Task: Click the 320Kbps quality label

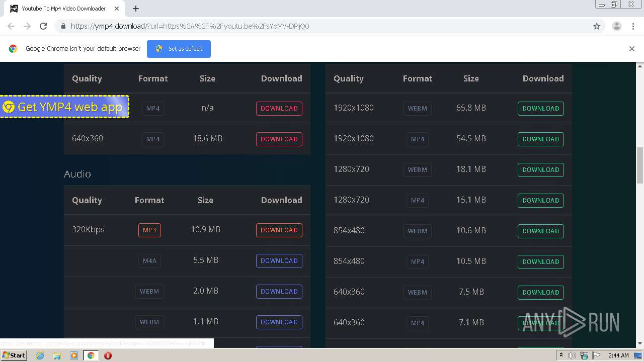Action: pos(88,229)
